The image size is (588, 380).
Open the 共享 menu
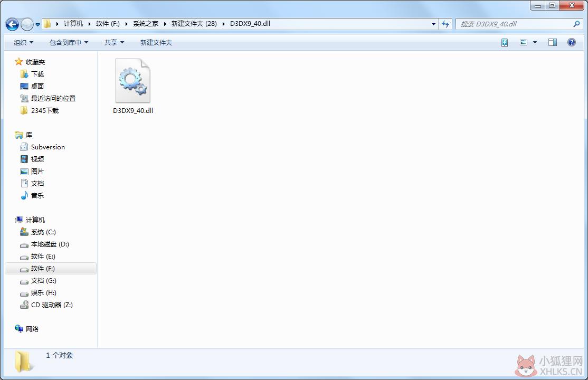pos(114,42)
